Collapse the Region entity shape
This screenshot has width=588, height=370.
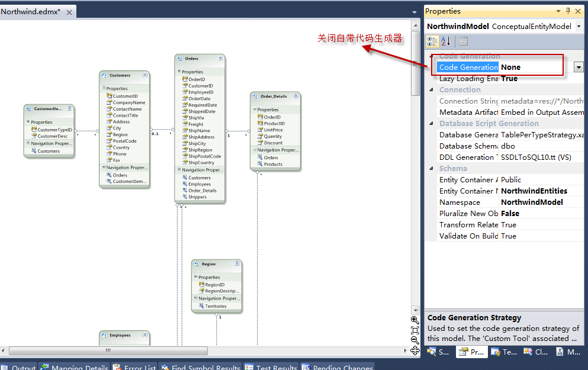coord(237,263)
